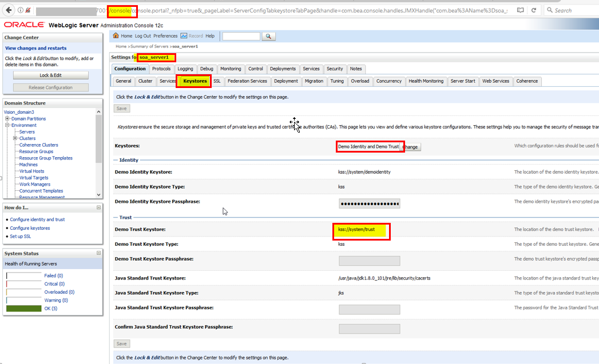Viewport: 599px width, 364px height.
Task: Select Resource Group Templates tree item
Action: click(46, 158)
